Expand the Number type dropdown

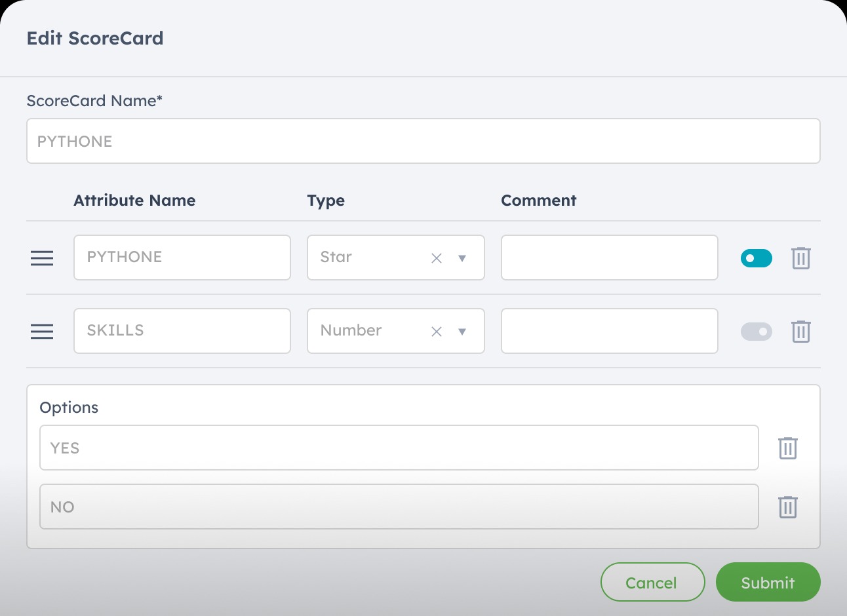(462, 332)
